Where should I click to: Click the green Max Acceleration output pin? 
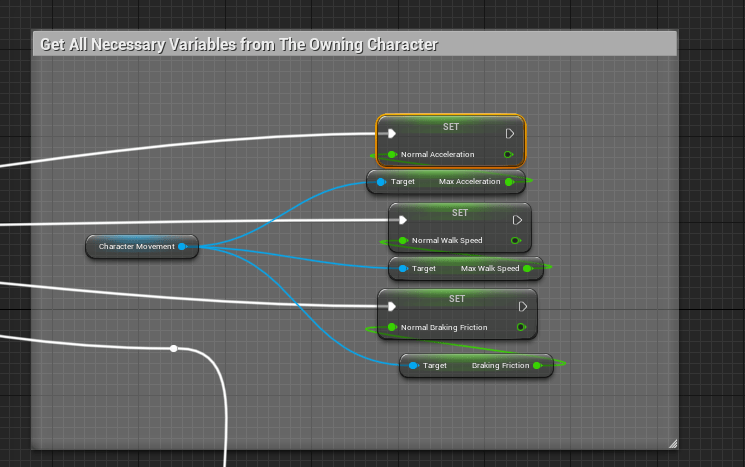point(510,182)
